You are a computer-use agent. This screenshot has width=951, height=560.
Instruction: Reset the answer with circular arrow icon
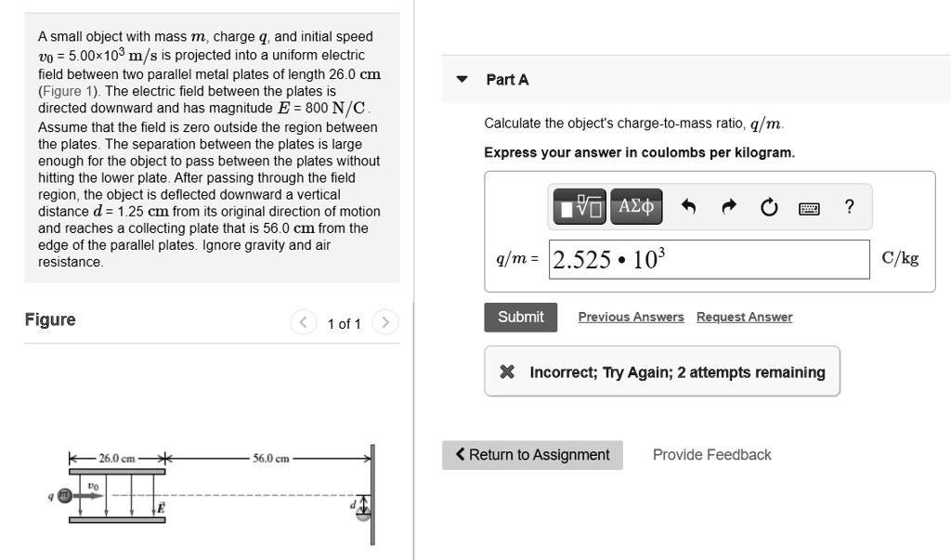[x=768, y=207]
